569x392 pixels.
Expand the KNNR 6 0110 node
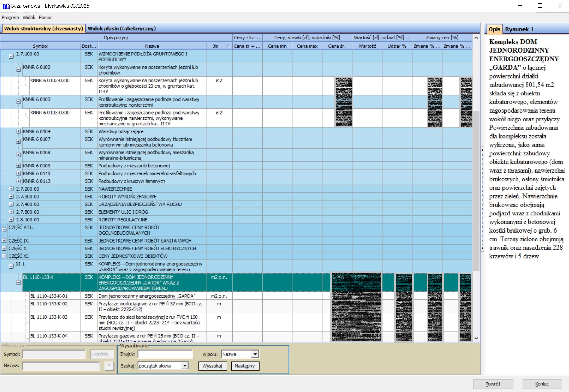coord(19,173)
